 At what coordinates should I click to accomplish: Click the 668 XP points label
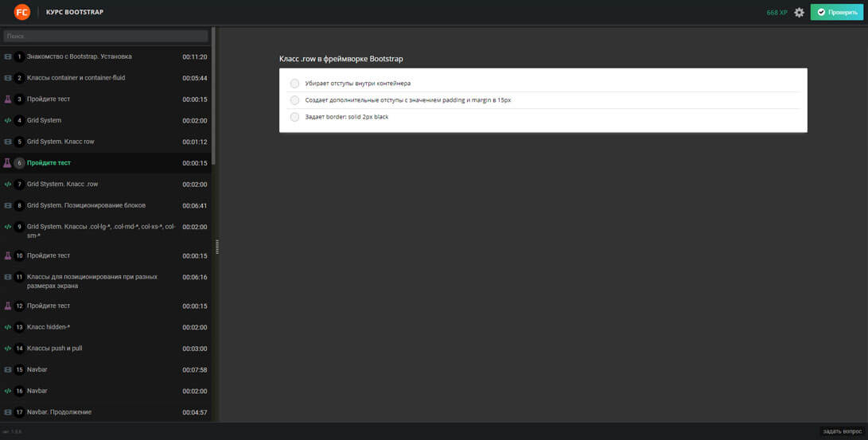click(777, 12)
